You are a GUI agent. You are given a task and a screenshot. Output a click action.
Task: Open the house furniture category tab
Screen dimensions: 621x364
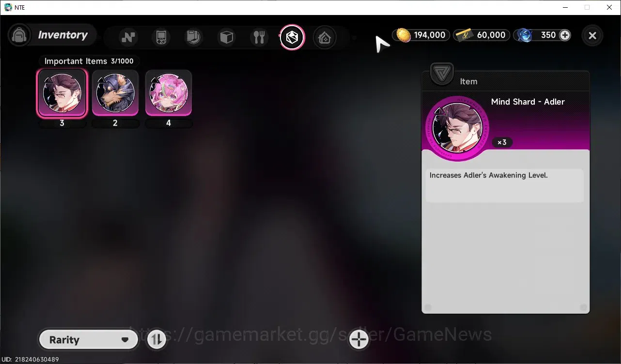pyautogui.click(x=325, y=37)
